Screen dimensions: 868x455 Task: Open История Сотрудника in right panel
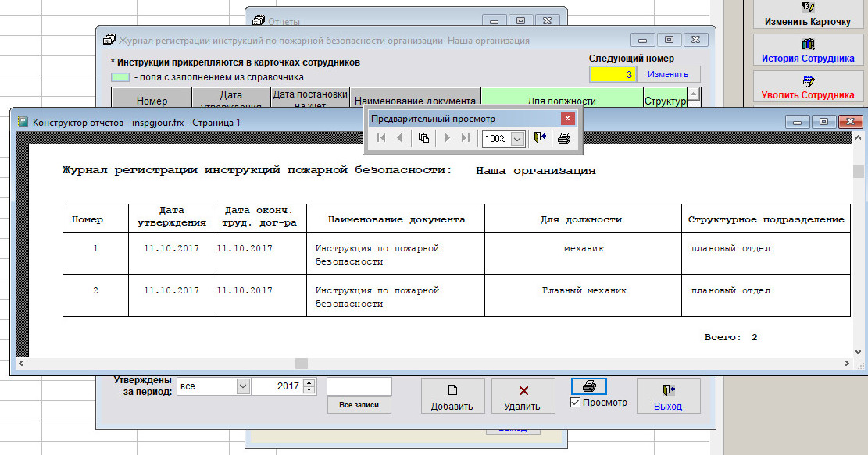coord(807,52)
